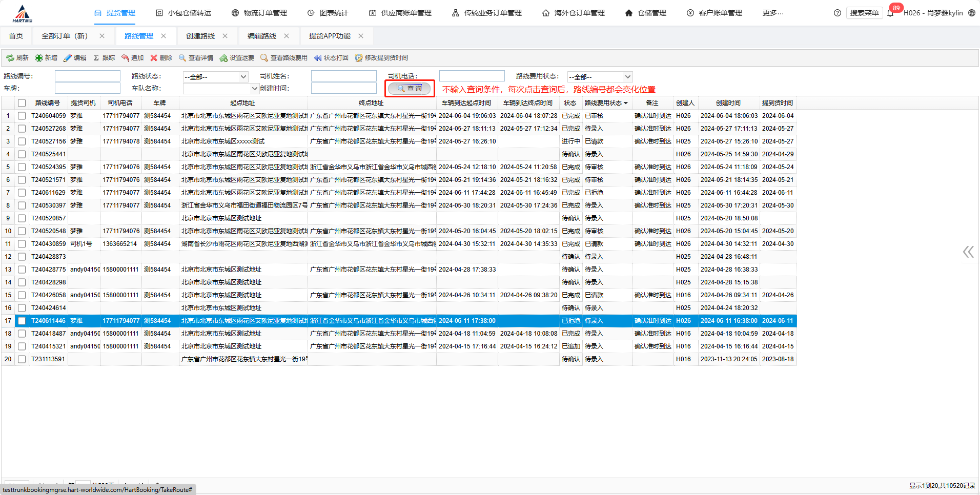Click the 搜索菜单 button
This screenshot has width=980, height=495.
point(864,13)
